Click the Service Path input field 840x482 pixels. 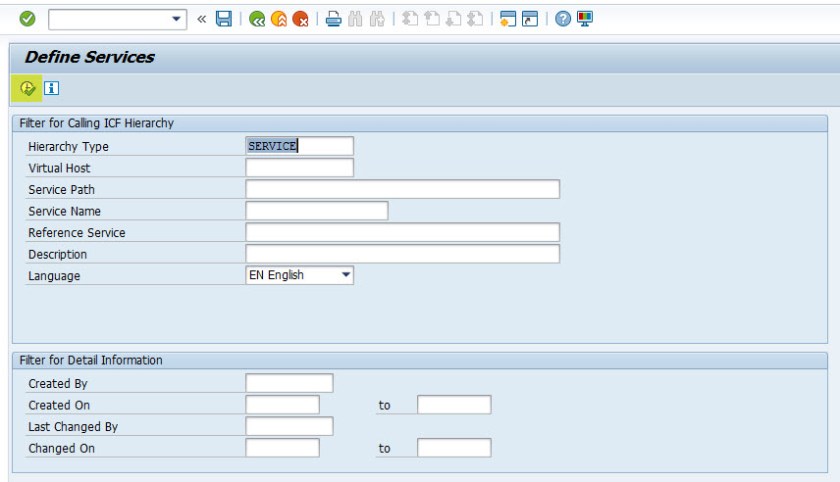[402, 189]
